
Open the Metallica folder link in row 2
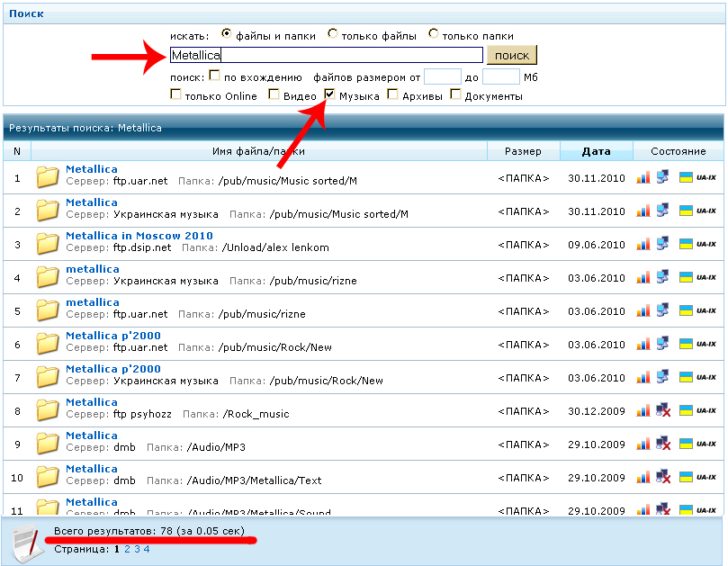coord(92,202)
